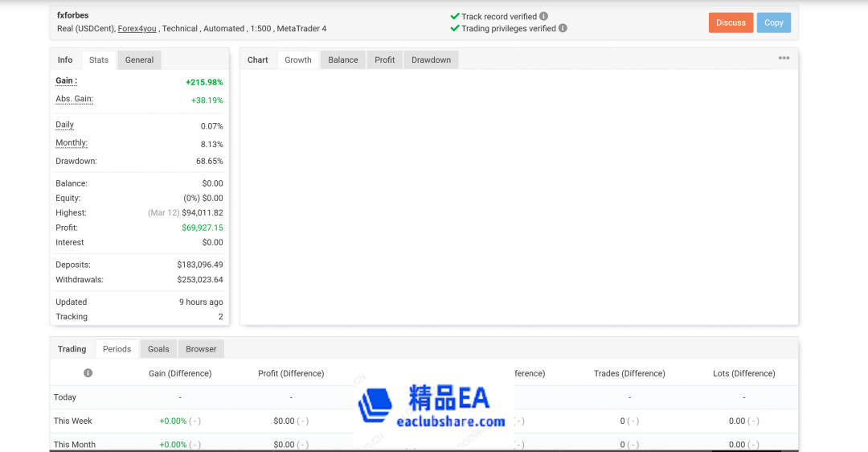Viewport: 868px width, 452px height.
Task: Switch to the Trading tab
Action: (x=72, y=349)
